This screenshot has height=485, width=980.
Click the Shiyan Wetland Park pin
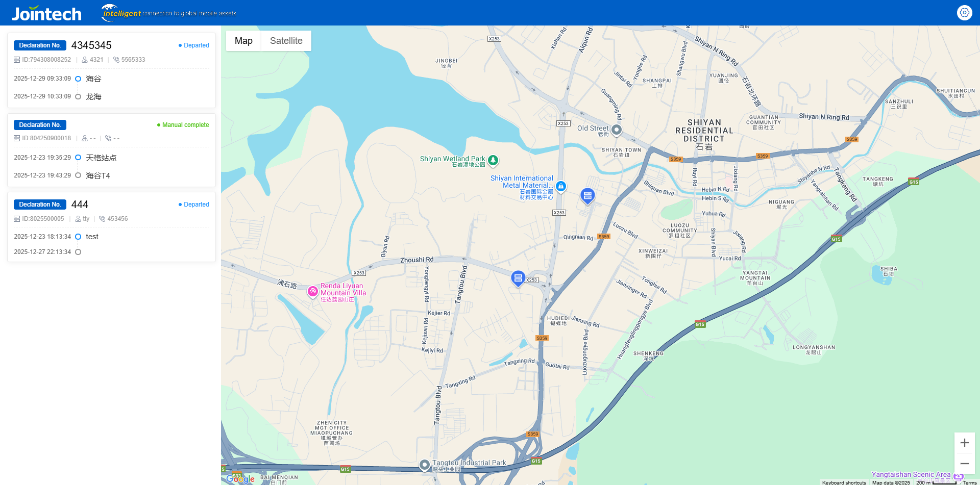point(493,160)
